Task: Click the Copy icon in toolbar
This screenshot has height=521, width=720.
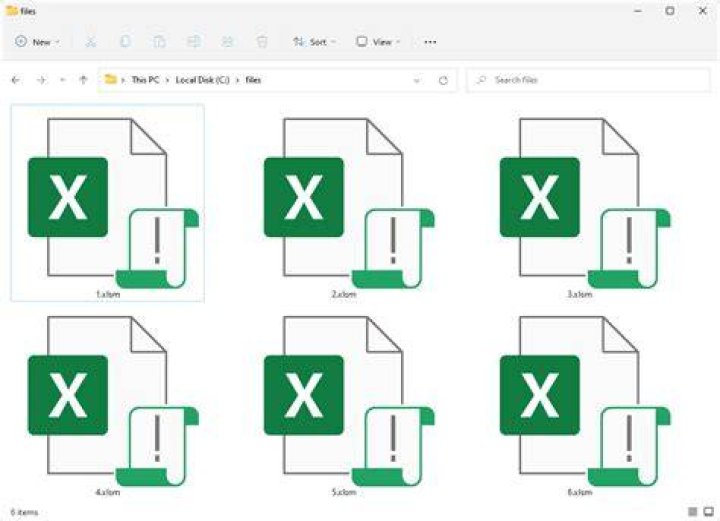Action: tap(125, 42)
